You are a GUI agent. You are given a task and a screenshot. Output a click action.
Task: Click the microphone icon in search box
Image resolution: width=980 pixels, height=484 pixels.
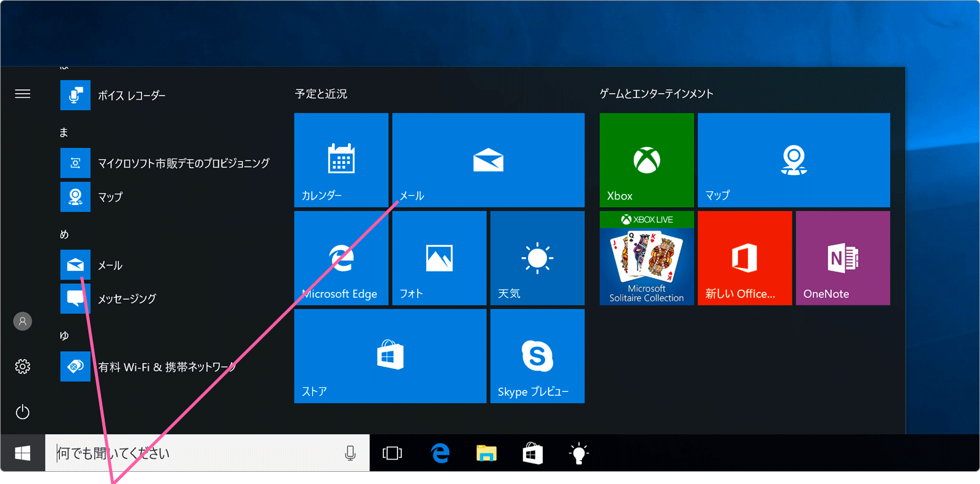[350, 453]
